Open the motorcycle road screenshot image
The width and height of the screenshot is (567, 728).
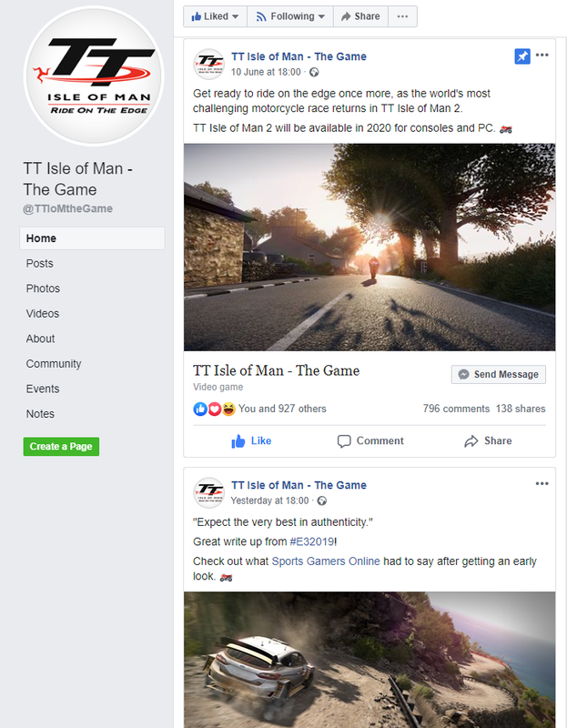[370, 247]
